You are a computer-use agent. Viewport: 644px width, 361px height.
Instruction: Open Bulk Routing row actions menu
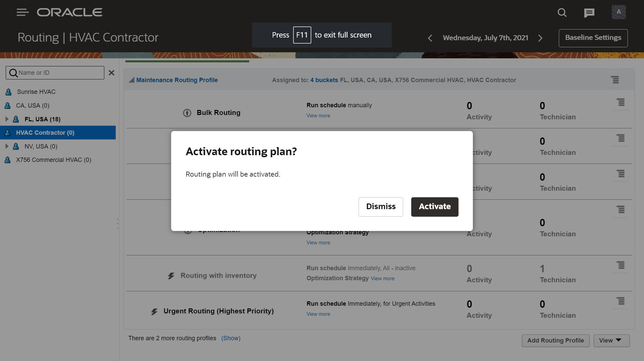pyautogui.click(x=621, y=103)
